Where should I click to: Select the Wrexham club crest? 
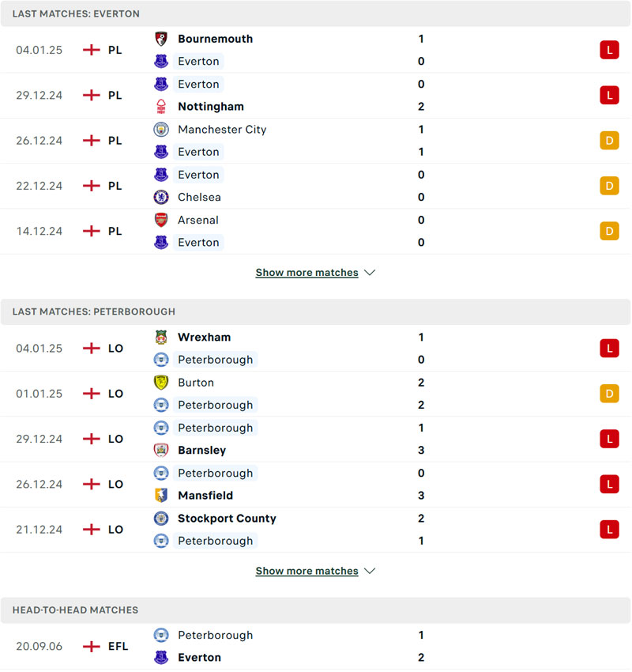160,337
